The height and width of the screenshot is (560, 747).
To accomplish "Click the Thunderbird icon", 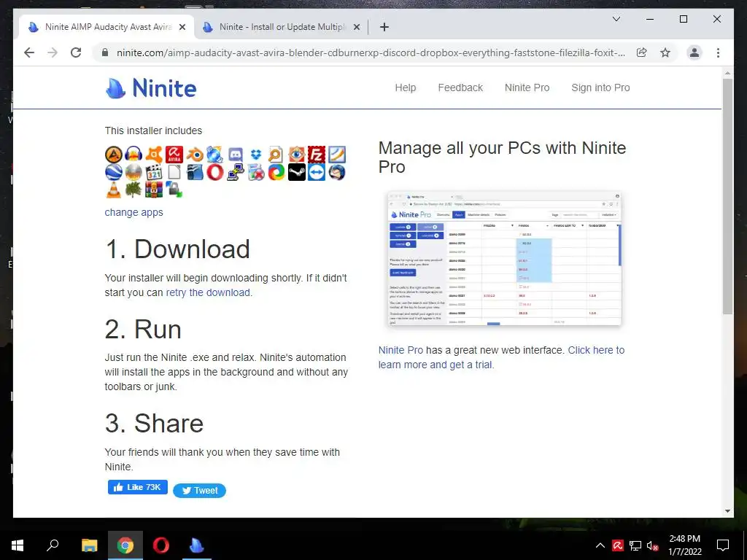I will click(337, 172).
